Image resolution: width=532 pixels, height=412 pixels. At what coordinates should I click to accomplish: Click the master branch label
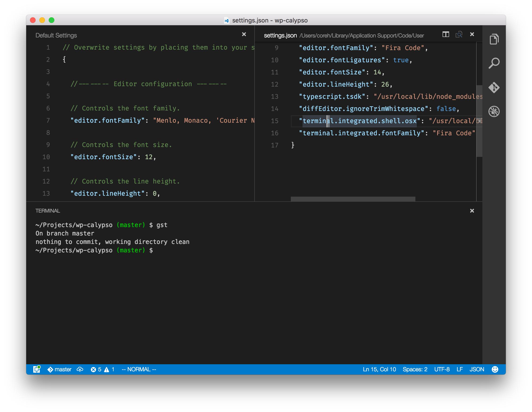coord(63,369)
